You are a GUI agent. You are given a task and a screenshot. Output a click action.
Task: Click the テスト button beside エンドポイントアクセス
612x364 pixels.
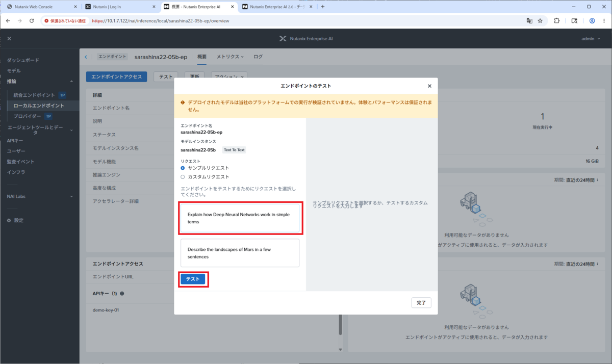tap(166, 76)
